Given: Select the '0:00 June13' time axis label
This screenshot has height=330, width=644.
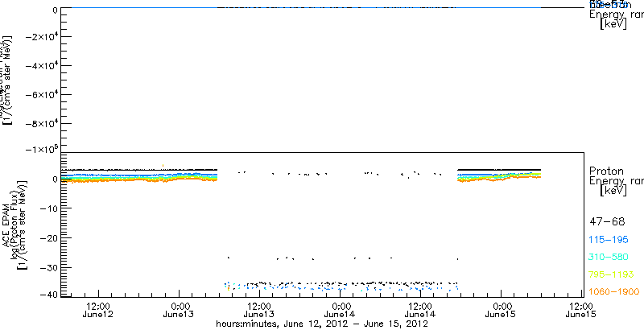Looking at the screenshot, I should click(179, 311).
